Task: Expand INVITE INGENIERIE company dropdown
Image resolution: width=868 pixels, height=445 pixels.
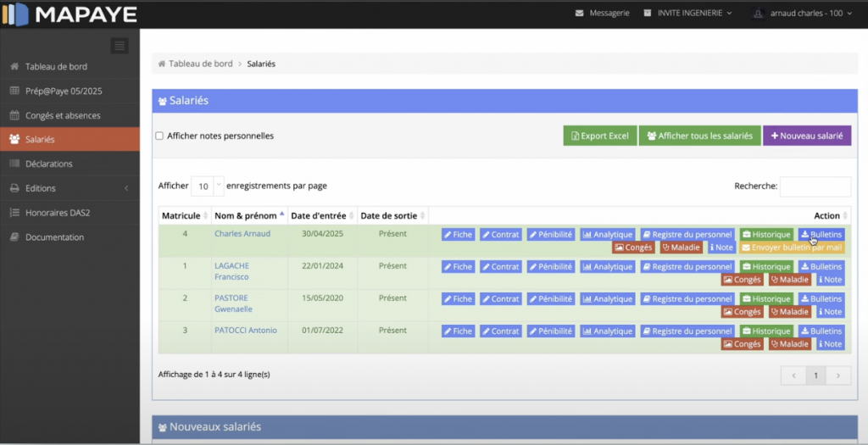Action: click(x=687, y=14)
